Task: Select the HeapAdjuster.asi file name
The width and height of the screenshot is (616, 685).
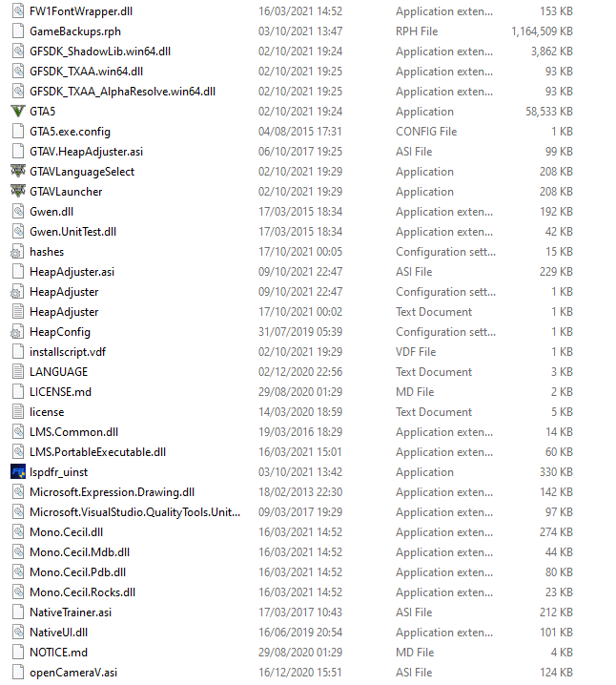Action: [x=72, y=272]
